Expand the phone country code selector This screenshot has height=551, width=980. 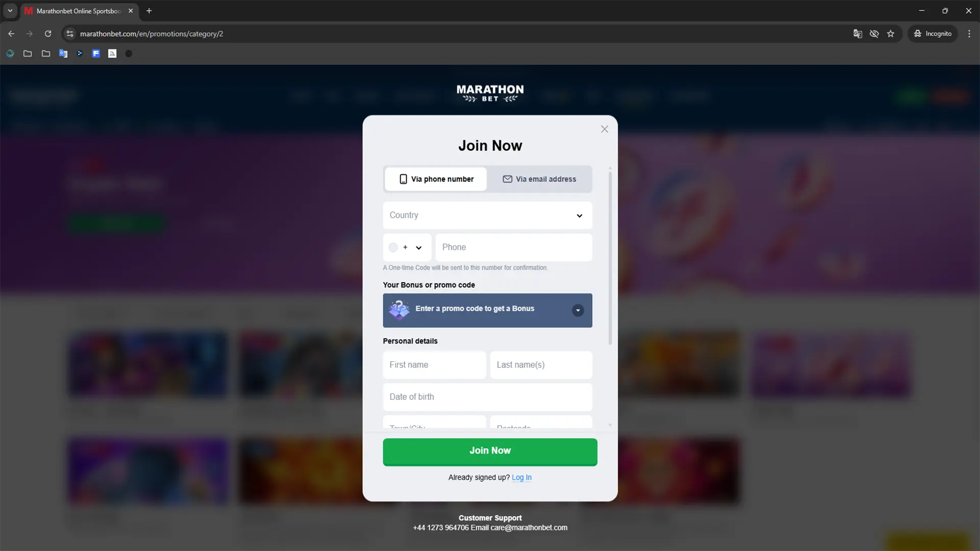[x=407, y=247]
